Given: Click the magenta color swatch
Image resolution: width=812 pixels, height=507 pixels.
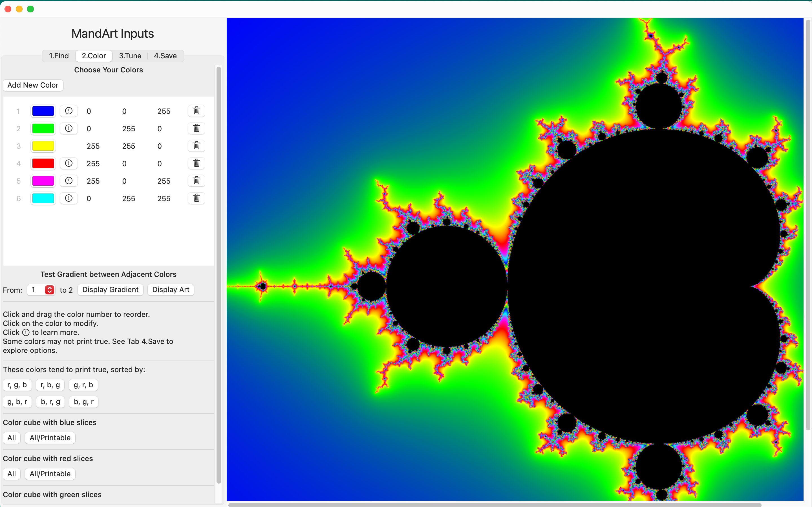Looking at the screenshot, I should pos(43,181).
